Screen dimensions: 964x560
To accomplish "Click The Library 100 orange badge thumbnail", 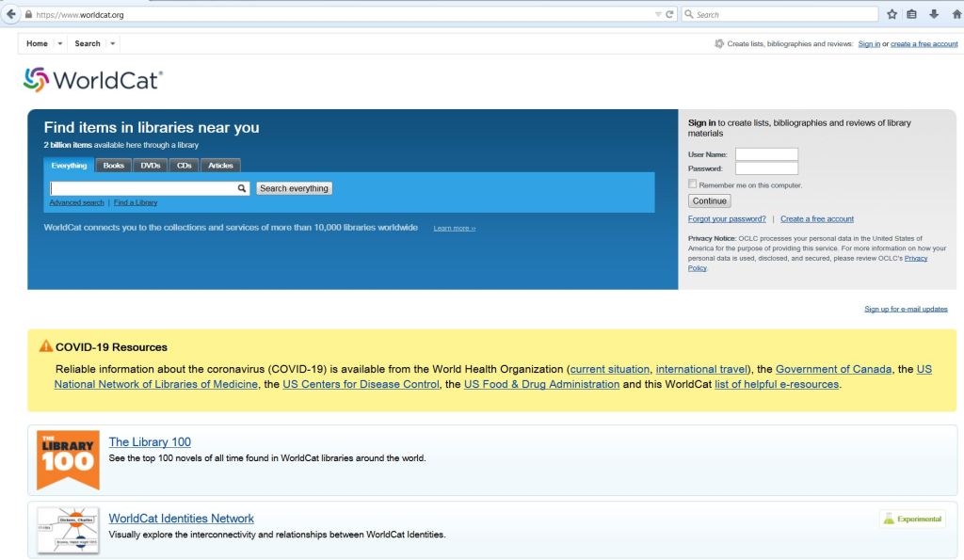I will pyautogui.click(x=68, y=459).
